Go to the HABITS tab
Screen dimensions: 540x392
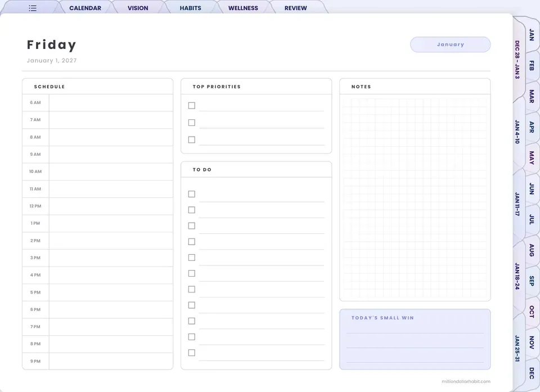[191, 8]
